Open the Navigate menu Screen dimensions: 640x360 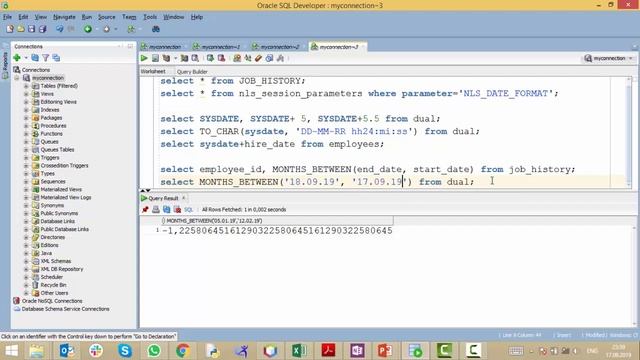coord(64,17)
